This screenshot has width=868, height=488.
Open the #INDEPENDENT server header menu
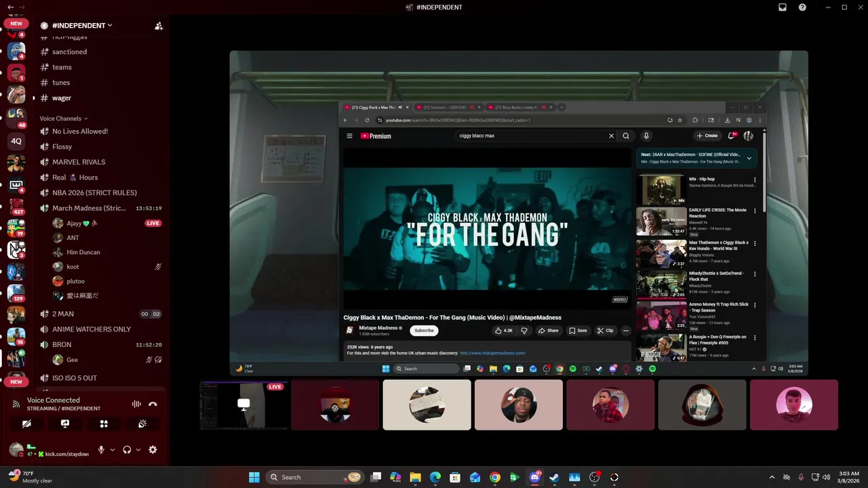[81, 25]
